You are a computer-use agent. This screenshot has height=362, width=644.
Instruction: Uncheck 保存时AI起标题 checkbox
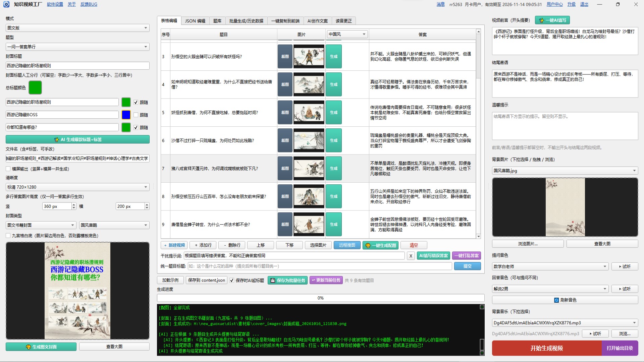point(232,280)
